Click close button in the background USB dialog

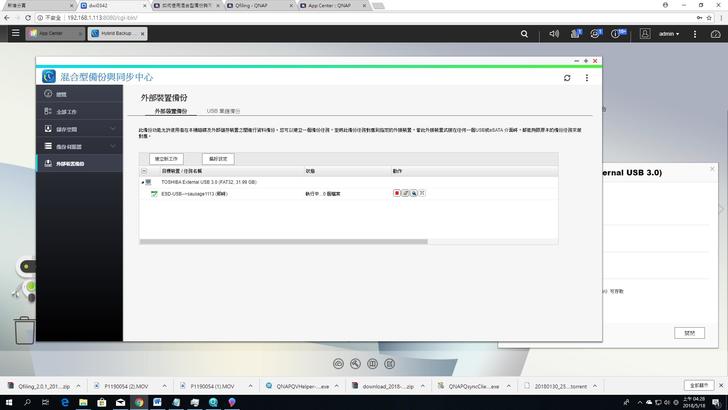tap(689, 333)
